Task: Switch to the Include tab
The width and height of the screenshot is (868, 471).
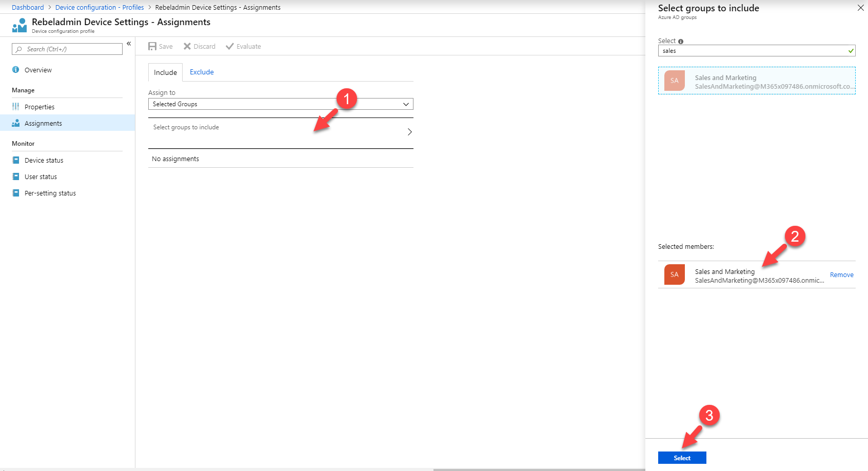Action: (165, 72)
